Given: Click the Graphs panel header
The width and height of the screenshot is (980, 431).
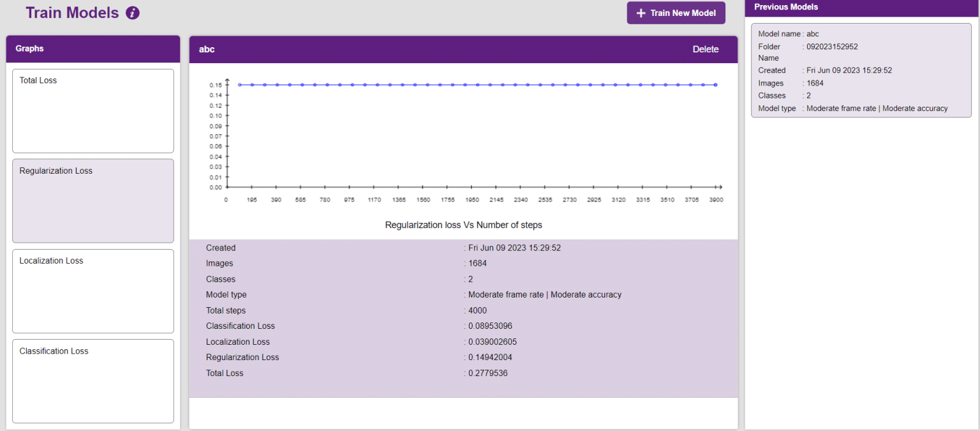Looking at the screenshot, I should click(93, 49).
